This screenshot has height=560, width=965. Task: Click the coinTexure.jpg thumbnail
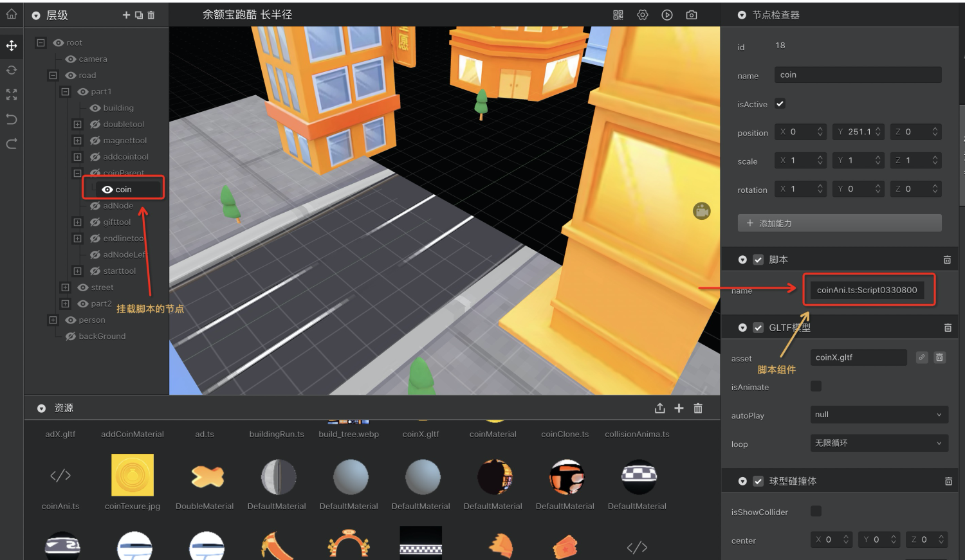pos(133,475)
